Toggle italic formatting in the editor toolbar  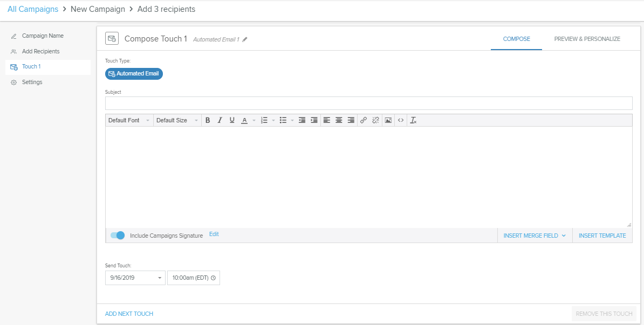pos(220,120)
